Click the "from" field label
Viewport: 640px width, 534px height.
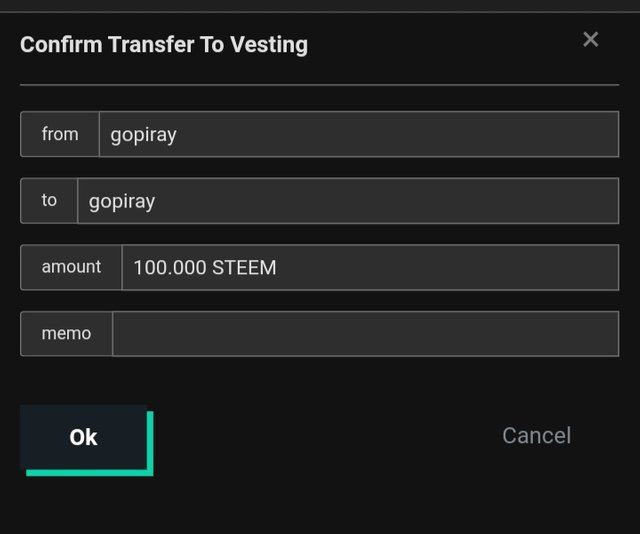point(60,134)
